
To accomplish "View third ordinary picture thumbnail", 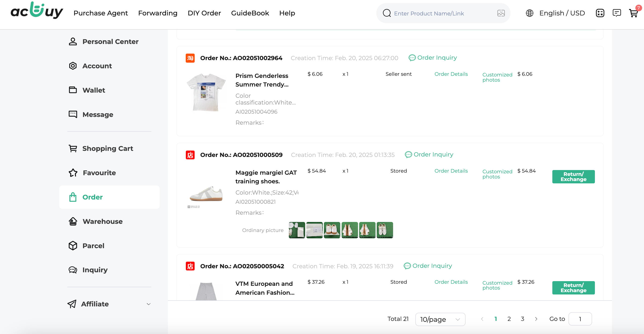I will [332, 230].
